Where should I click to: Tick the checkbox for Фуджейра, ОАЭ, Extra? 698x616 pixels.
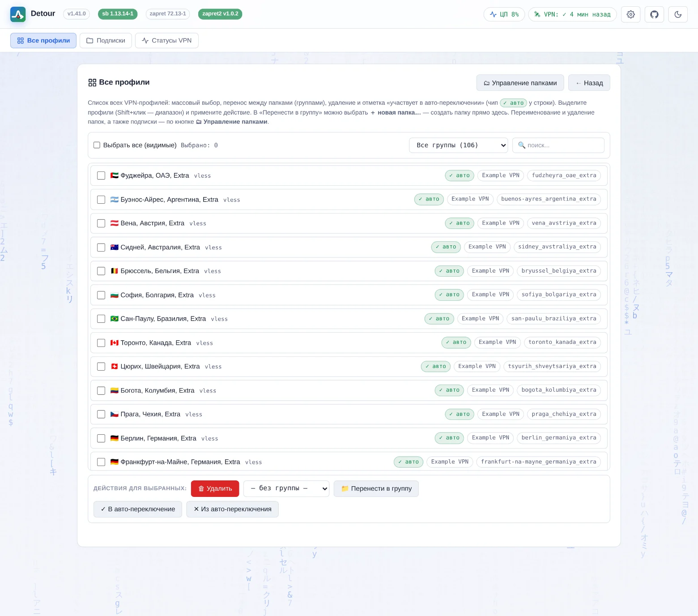click(x=101, y=175)
